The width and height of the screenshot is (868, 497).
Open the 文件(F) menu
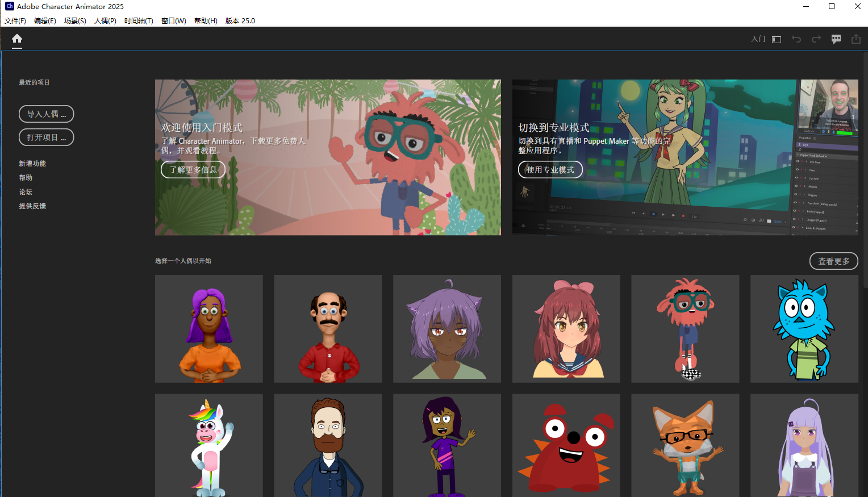click(x=15, y=21)
